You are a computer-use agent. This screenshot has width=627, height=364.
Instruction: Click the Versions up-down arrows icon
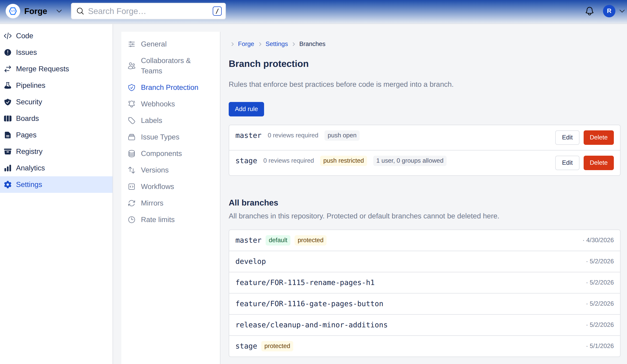(x=132, y=170)
